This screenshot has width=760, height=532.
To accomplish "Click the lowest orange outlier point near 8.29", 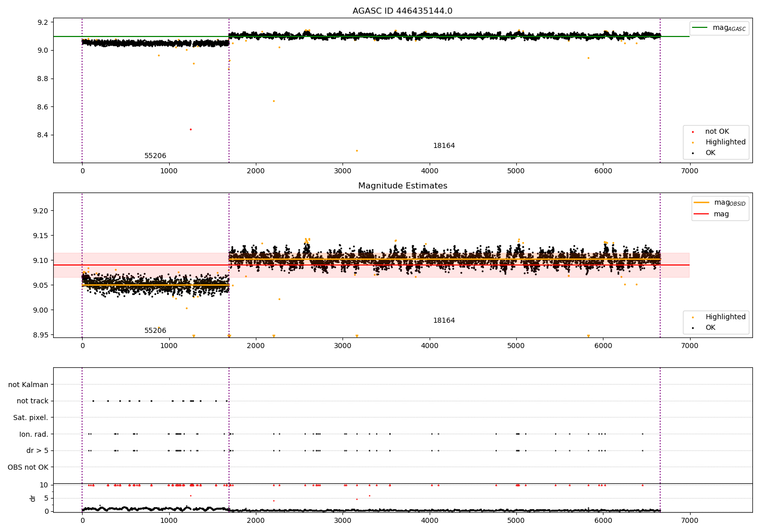I will (x=357, y=150).
